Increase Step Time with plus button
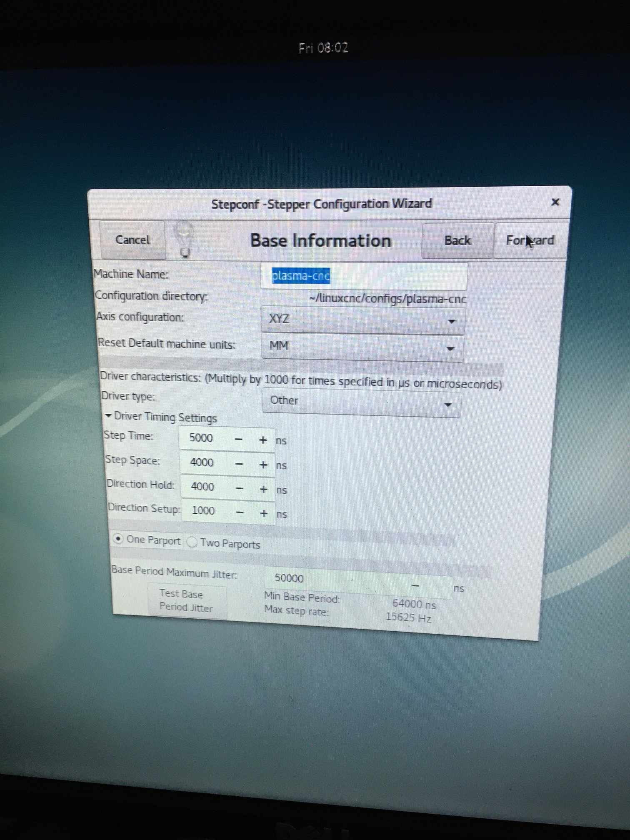The height and width of the screenshot is (840, 630). (263, 440)
